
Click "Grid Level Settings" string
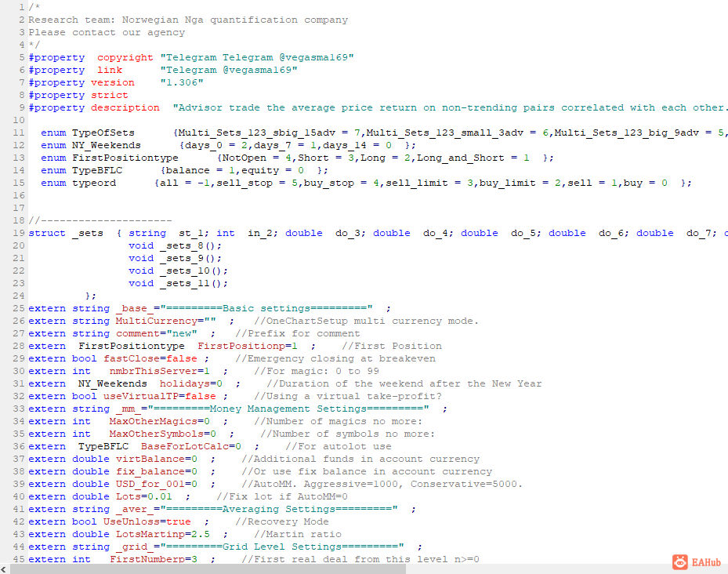282,547
